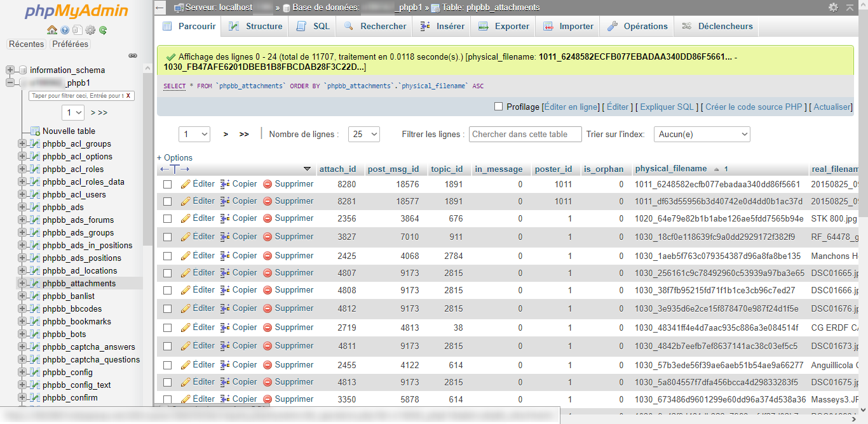This screenshot has height=424, width=868.
Task: Click red Supprimer icon for attach_id 2356
Action: [x=268, y=218]
